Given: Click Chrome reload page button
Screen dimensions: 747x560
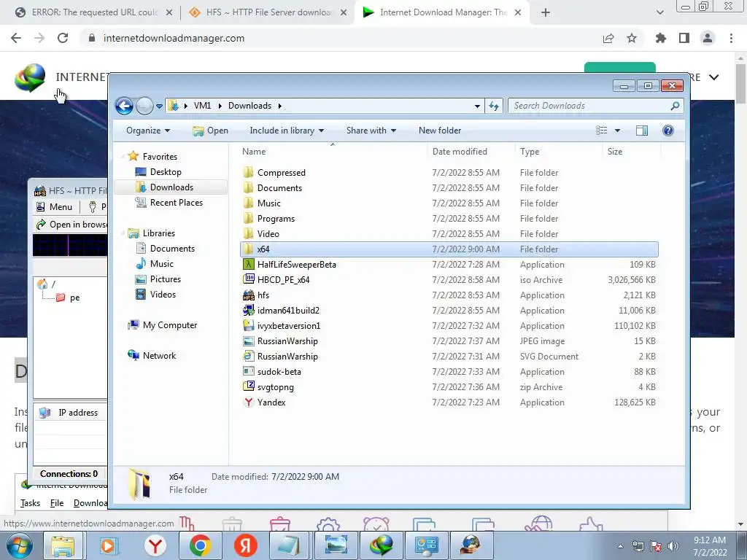Looking at the screenshot, I should click(63, 38).
